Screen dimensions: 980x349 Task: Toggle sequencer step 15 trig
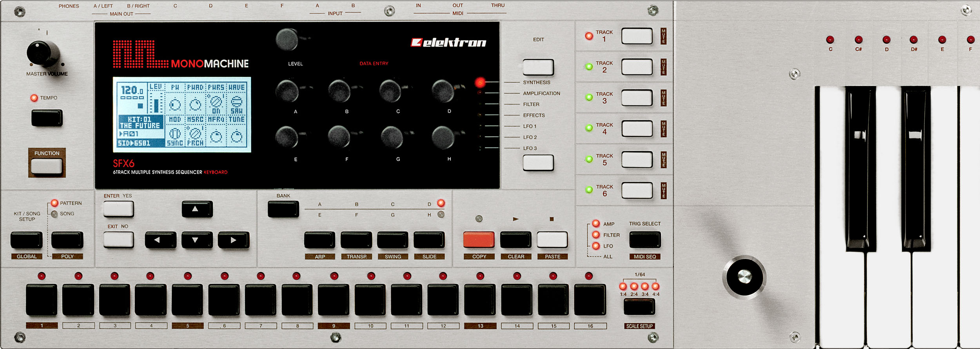(x=553, y=300)
